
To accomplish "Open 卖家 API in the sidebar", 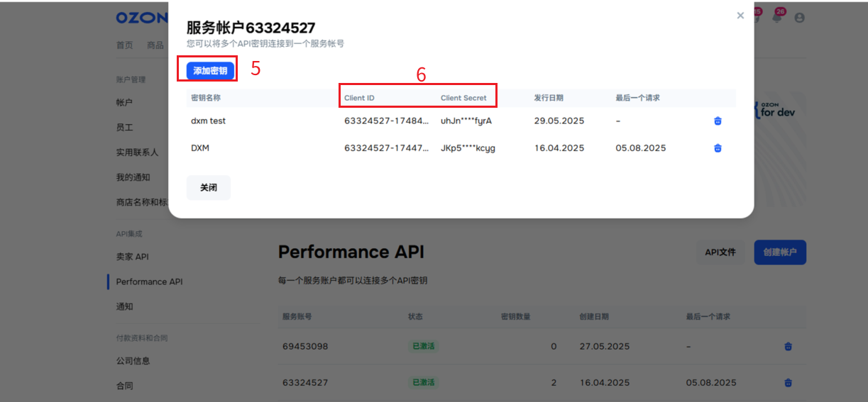I will (x=133, y=257).
